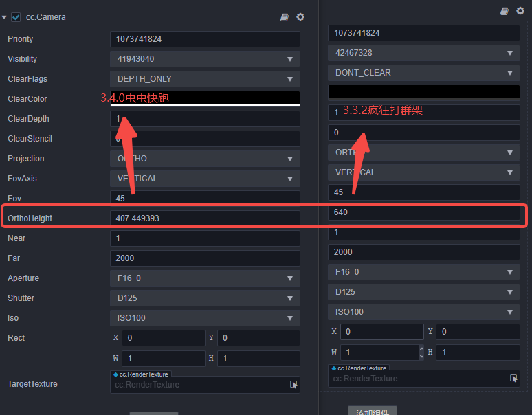The height and width of the screenshot is (415, 532).
Task: Open the Aperture dropdown F16_0 in left panel
Action: pyautogui.click(x=205, y=278)
